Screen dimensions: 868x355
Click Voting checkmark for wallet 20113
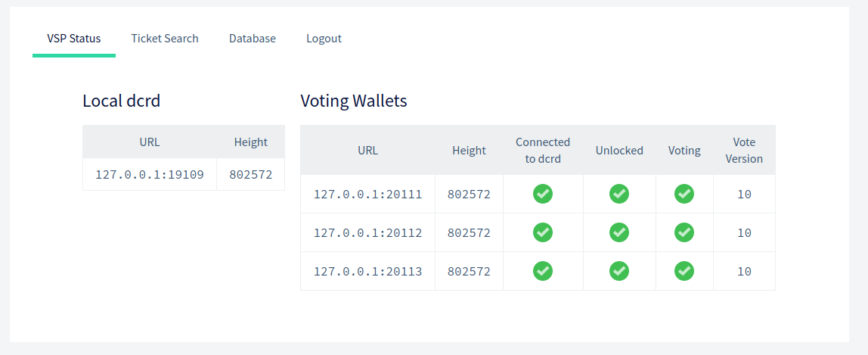click(684, 271)
